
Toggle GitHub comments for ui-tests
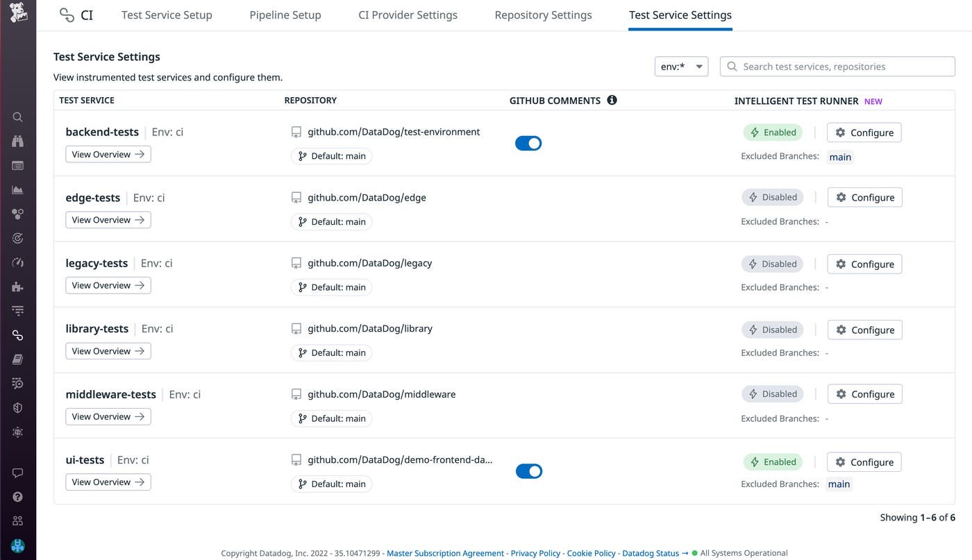[x=528, y=471]
